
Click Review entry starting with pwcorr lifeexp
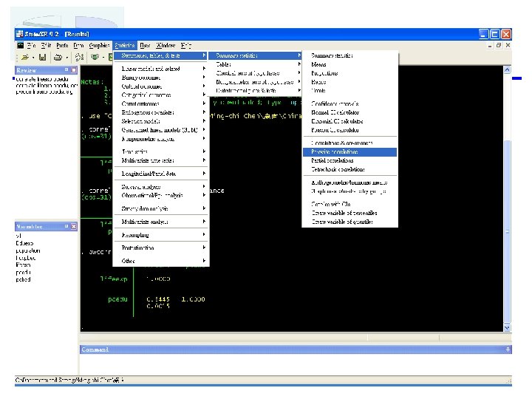coord(44,92)
